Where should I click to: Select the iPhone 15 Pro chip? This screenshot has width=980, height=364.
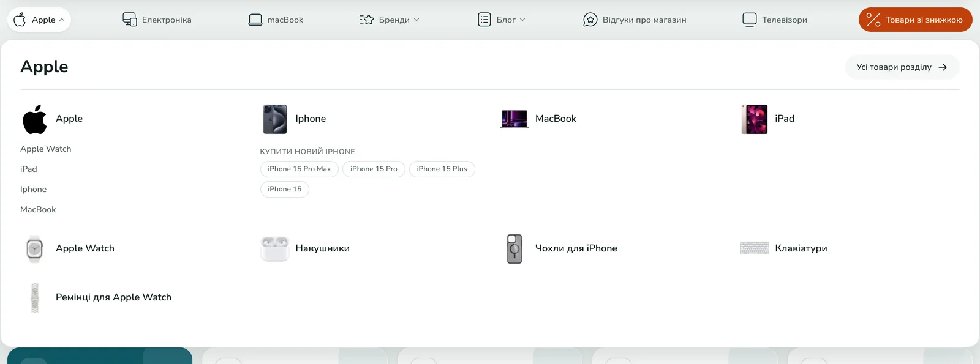(374, 169)
